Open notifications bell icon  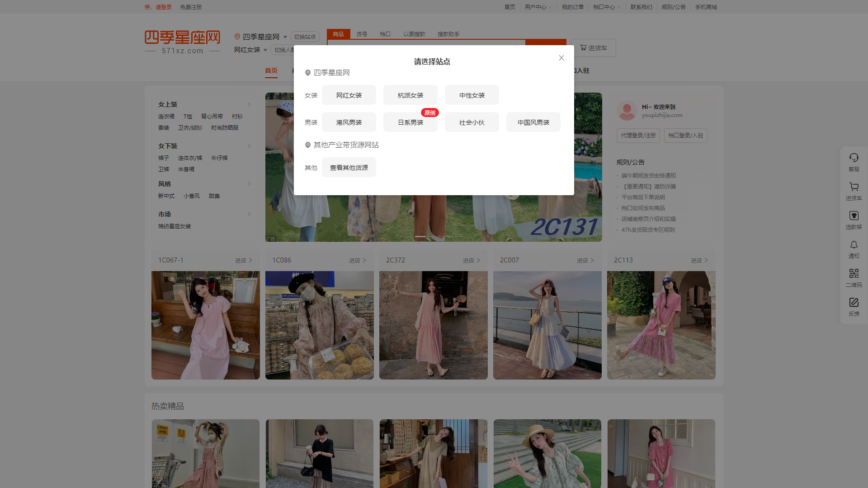(x=854, y=244)
